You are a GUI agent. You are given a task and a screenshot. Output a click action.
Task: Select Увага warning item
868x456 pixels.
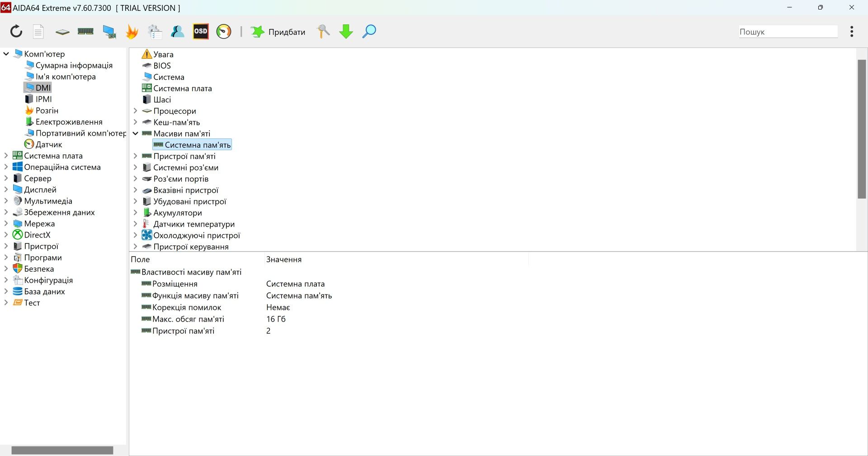point(163,54)
